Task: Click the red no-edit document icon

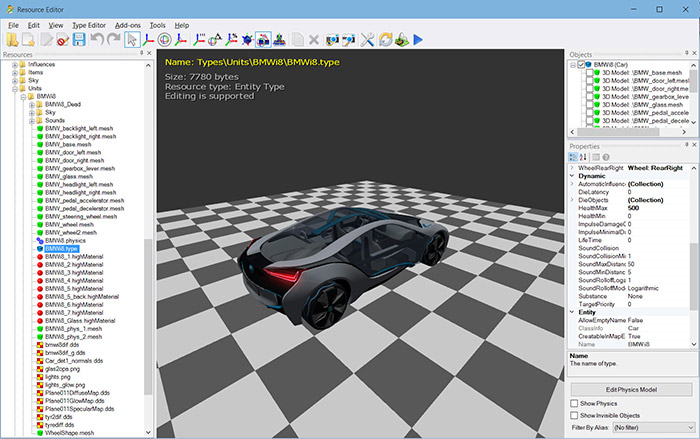Action: 62,40
